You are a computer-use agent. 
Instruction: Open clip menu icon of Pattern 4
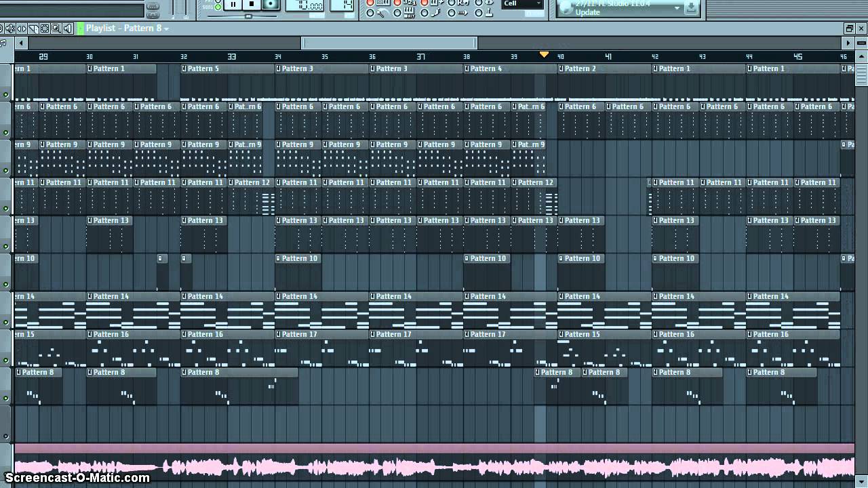point(467,68)
